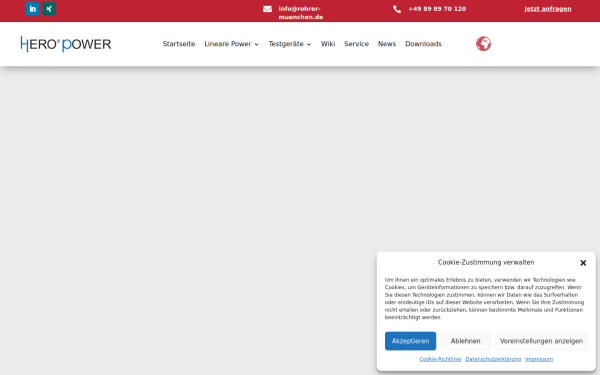Close the cookie consent dialog
This screenshot has width=600, height=375.
[583, 263]
